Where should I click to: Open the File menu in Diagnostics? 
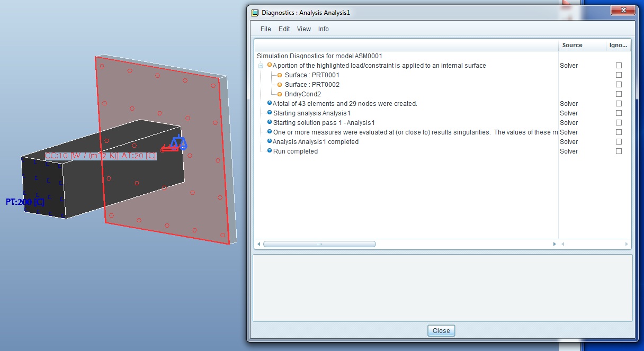pos(265,29)
